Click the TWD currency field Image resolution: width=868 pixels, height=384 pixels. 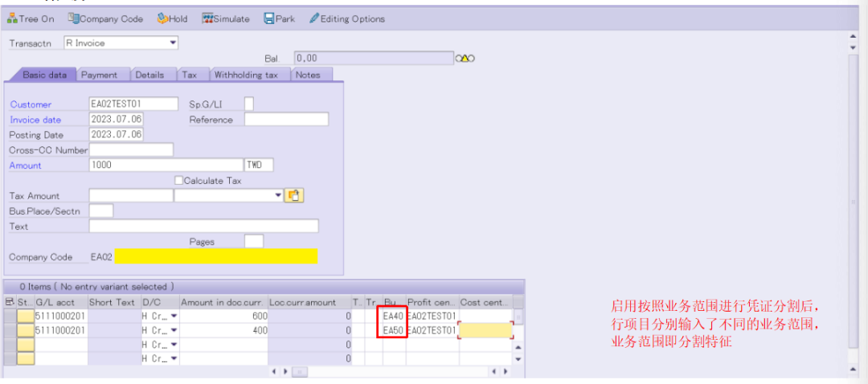coord(259,165)
